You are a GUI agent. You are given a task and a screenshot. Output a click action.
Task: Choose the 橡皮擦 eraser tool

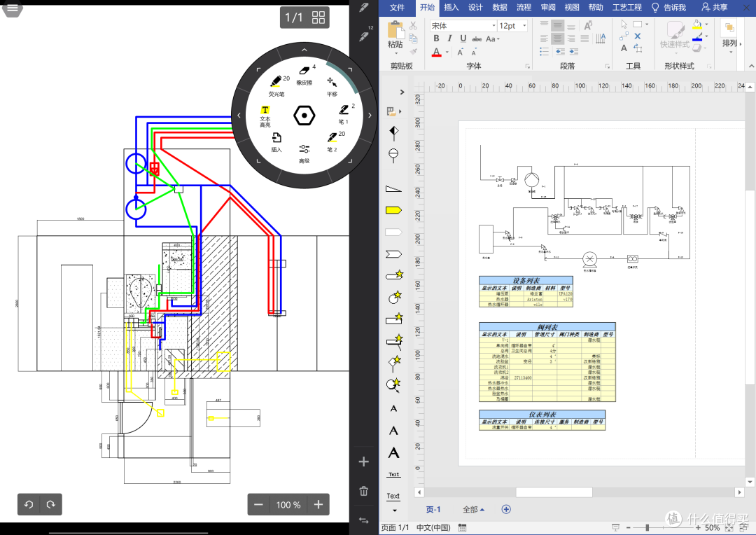(304, 75)
